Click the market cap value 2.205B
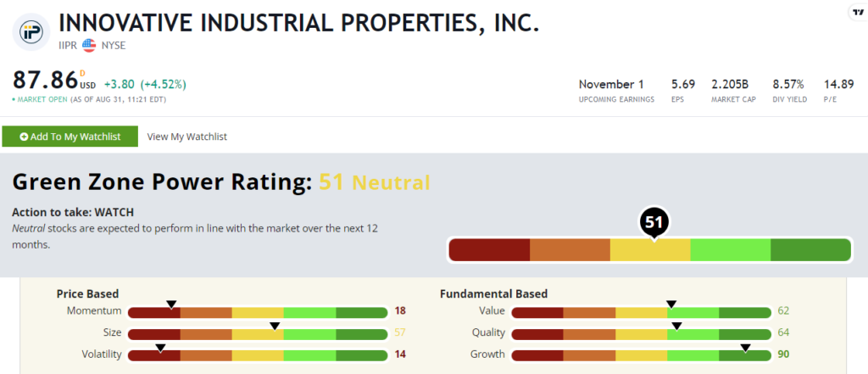 tap(730, 84)
